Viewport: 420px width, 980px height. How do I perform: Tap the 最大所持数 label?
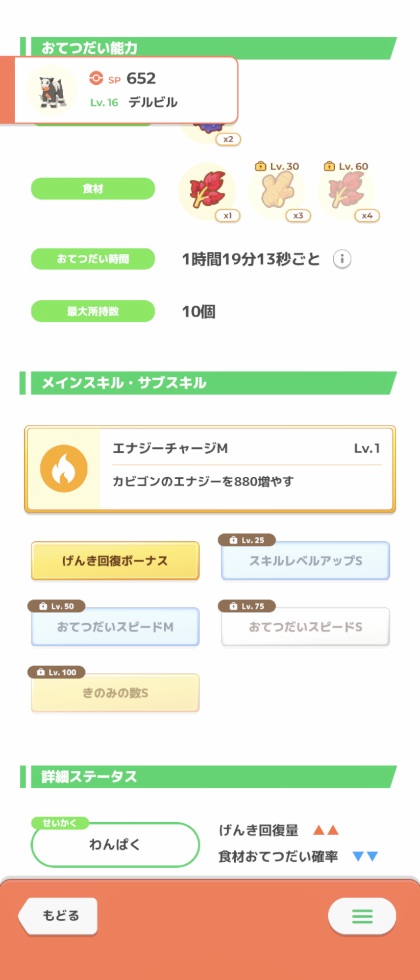[x=93, y=311]
